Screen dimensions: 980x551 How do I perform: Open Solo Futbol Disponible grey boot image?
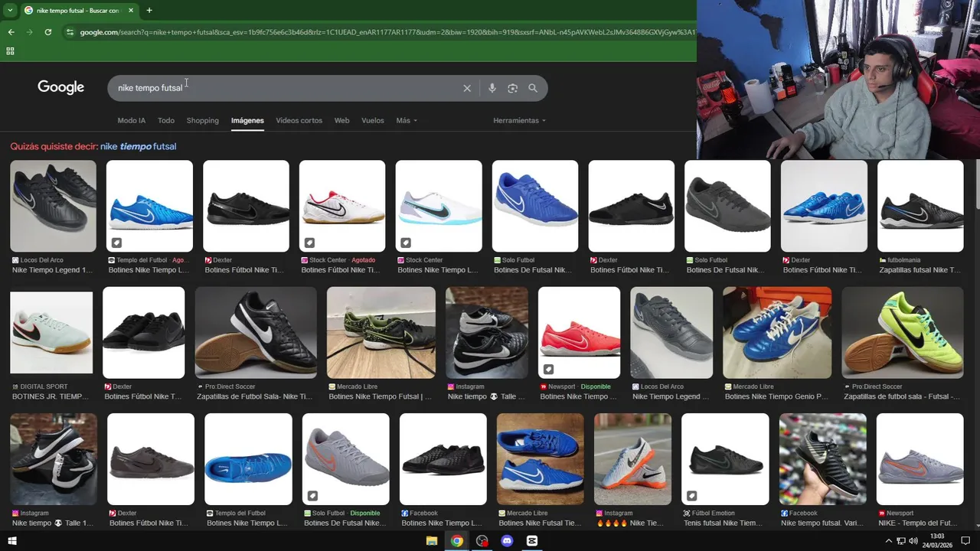(x=345, y=459)
